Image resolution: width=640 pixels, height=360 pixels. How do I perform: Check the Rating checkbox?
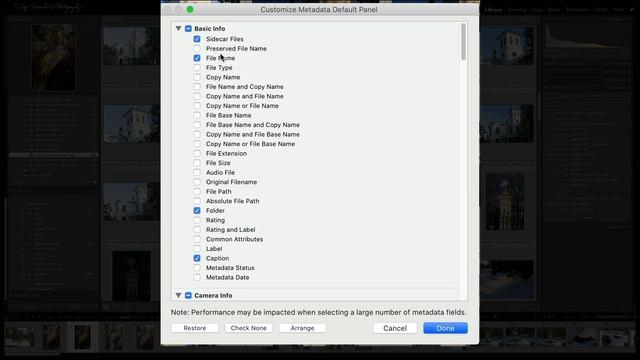pyautogui.click(x=197, y=220)
